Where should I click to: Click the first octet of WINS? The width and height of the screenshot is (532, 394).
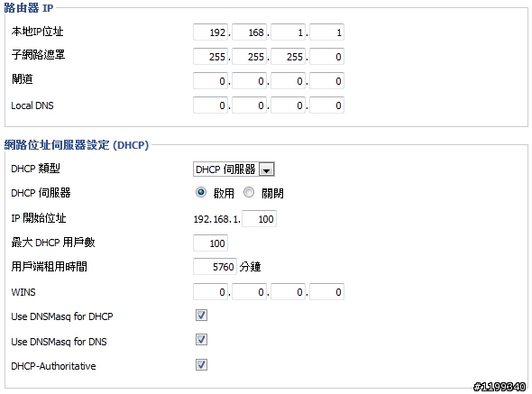coord(210,292)
